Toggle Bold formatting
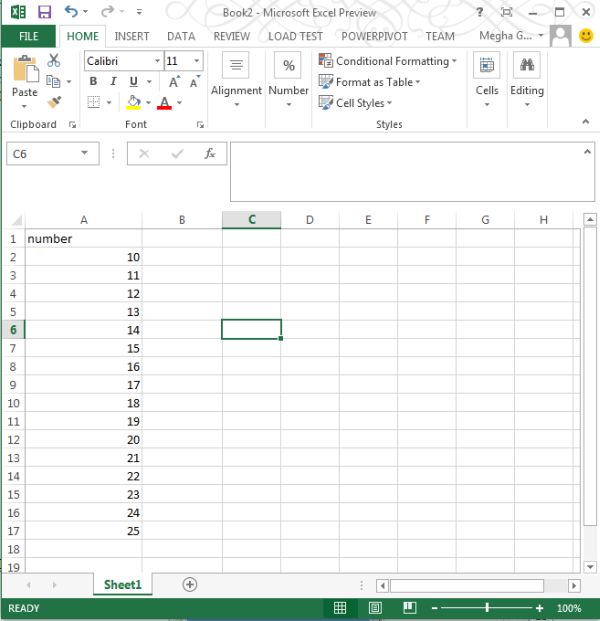The height and width of the screenshot is (621, 600). pyautogui.click(x=93, y=82)
